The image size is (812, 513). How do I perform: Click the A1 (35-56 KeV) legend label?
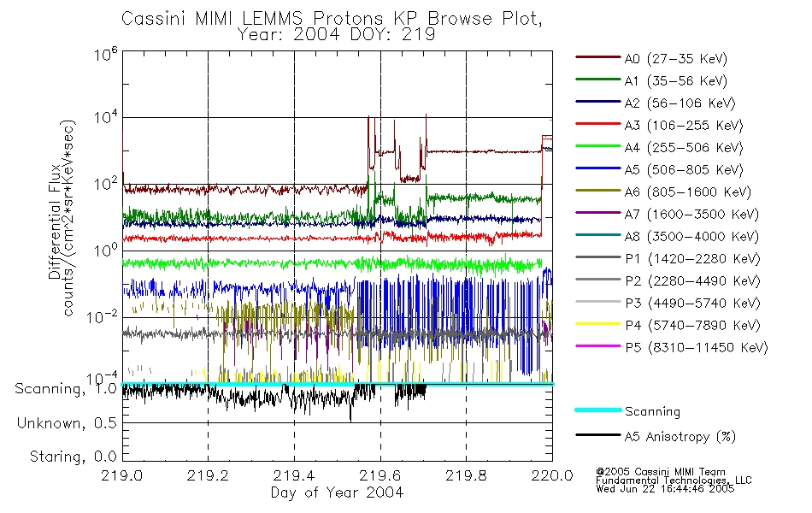pyautogui.click(x=675, y=81)
